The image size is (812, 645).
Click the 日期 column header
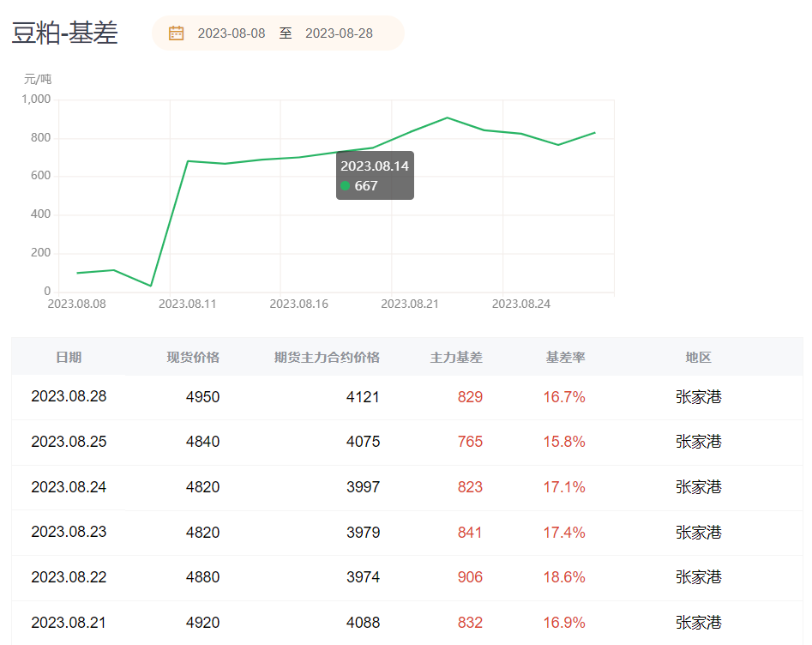tap(69, 357)
